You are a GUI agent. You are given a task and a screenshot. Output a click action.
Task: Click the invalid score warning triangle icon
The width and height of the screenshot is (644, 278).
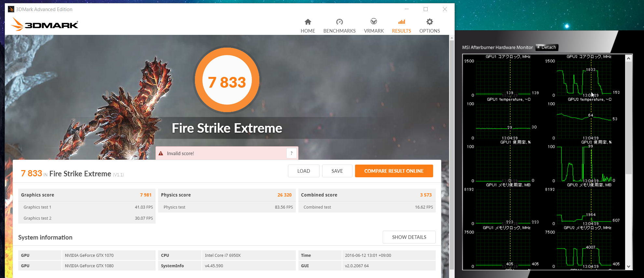point(161,153)
